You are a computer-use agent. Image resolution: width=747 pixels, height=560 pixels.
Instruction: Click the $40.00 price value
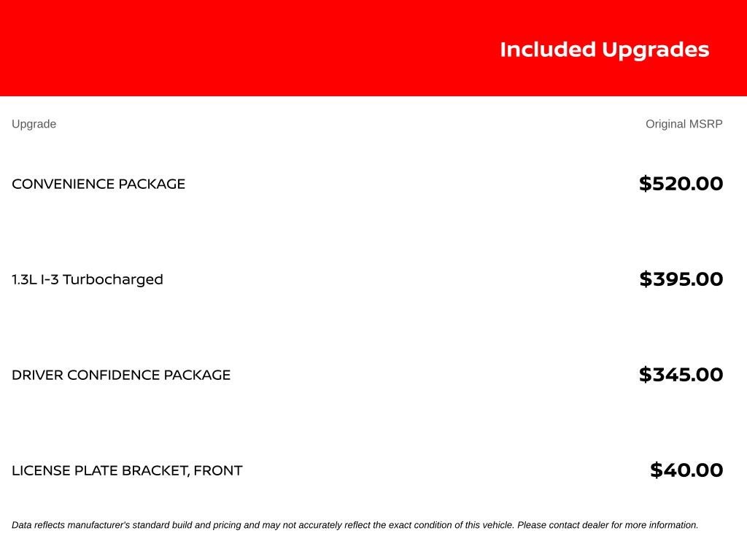pyautogui.click(x=686, y=470)
